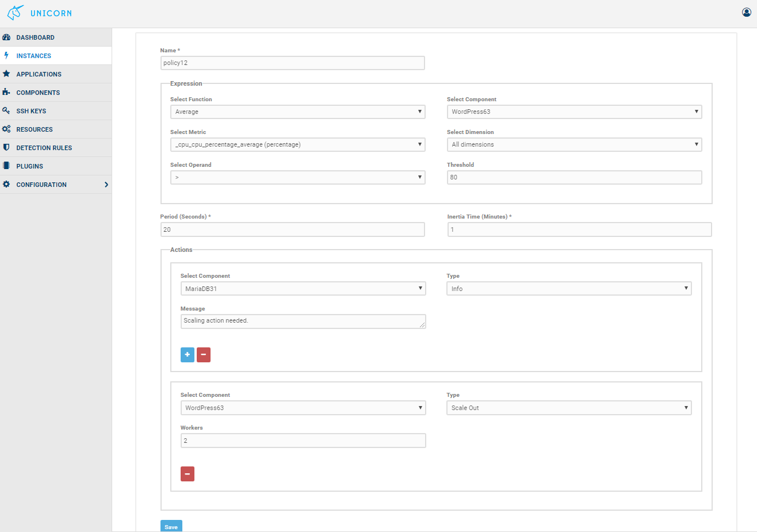Click the 'Period (Seconds) *' label
The height and width of the screenshot is (532, 757).
point(186,217)
